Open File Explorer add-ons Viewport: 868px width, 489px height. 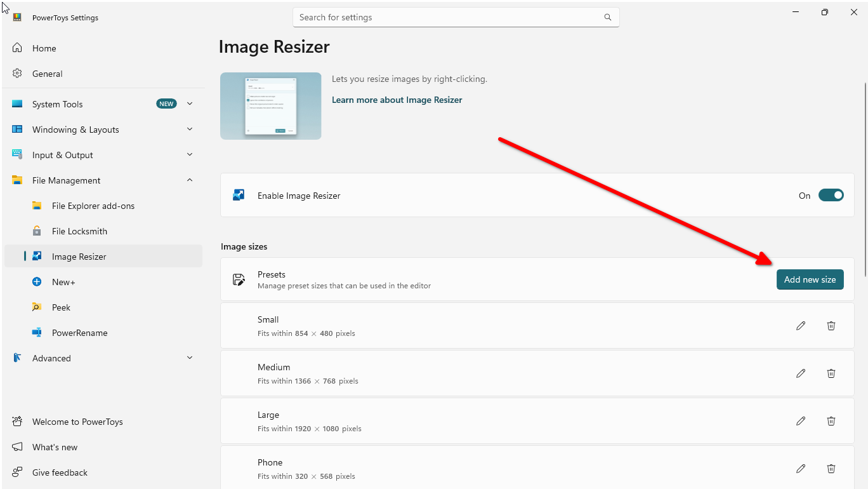point(93,205)
